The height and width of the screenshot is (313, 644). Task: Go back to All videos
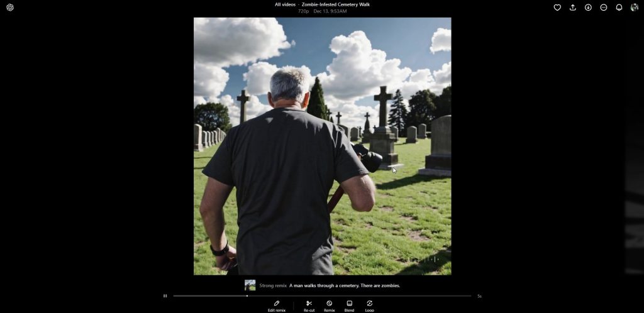[x=285, y=4]
